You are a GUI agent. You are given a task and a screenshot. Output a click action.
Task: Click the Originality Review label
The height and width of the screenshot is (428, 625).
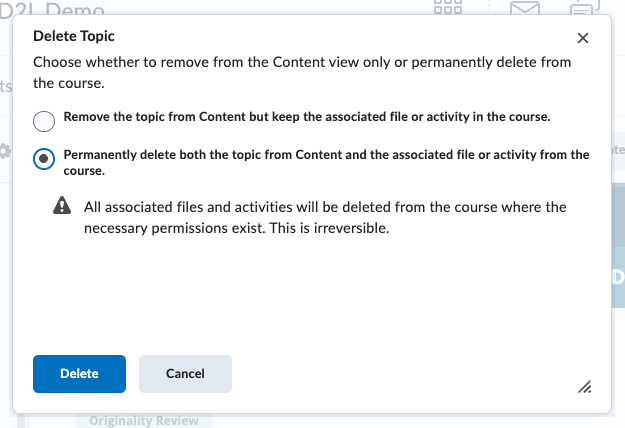click(x=143, y=421)
